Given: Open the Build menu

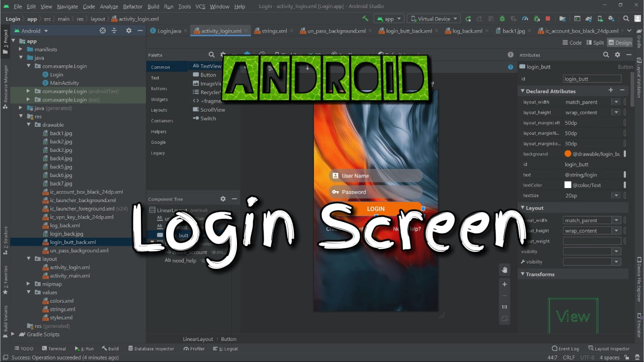Looking at the screenshot, I should 153,7.
